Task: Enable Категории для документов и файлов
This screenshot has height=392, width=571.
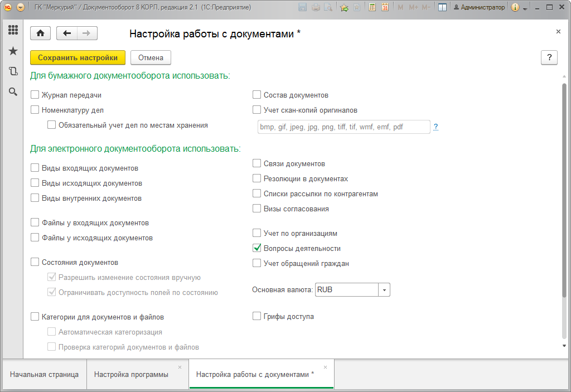Action: (35, 317)
